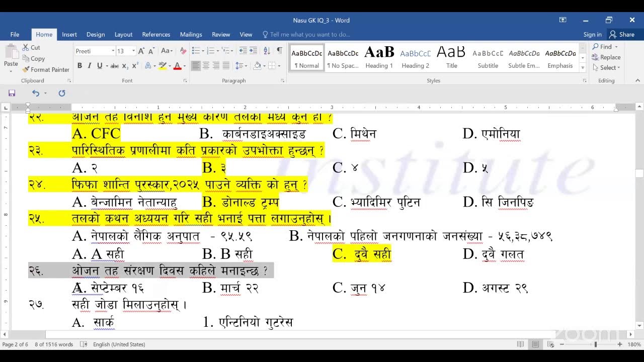Click the Superscript icon
This screenshot has width=644, height=362.
click(135, 66)
